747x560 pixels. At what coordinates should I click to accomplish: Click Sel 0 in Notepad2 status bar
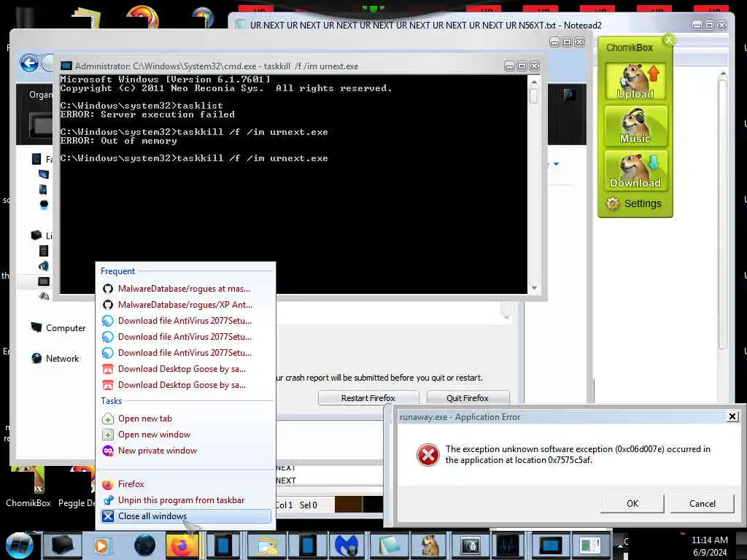(x=309, y=505)
